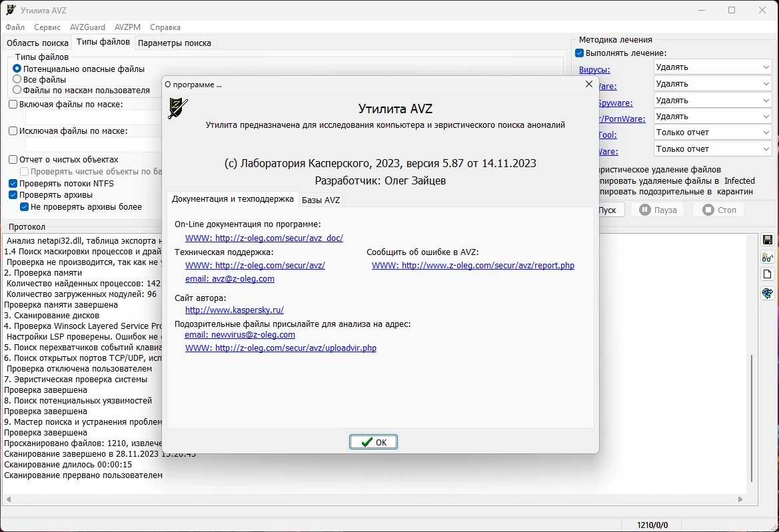Click the protocol scroll-right arrow

click(x=740, y=499)
